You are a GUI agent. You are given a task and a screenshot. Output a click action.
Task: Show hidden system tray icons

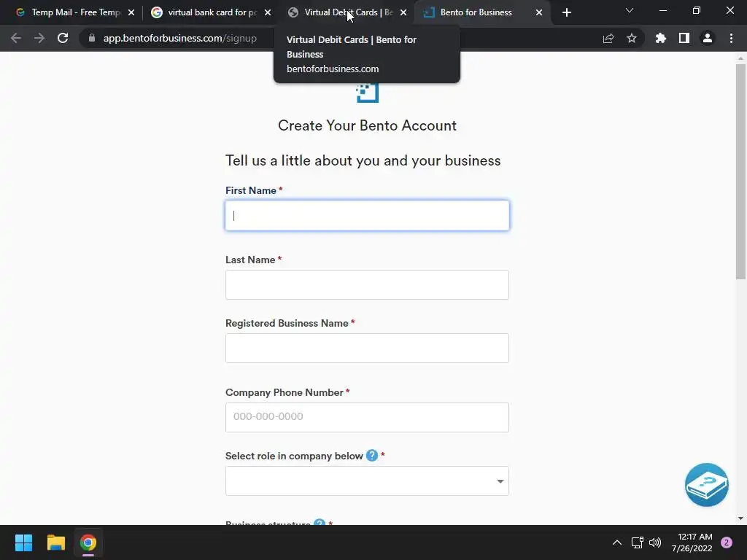click(617, 542)
